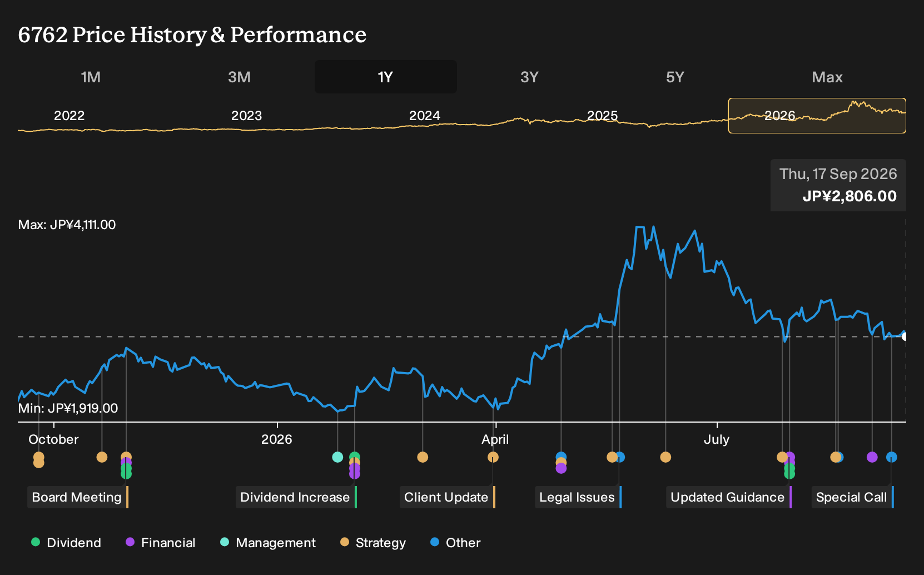
Task: Select the 1Y time range tab
Action: pyautogui.click(x=386, y=77)
